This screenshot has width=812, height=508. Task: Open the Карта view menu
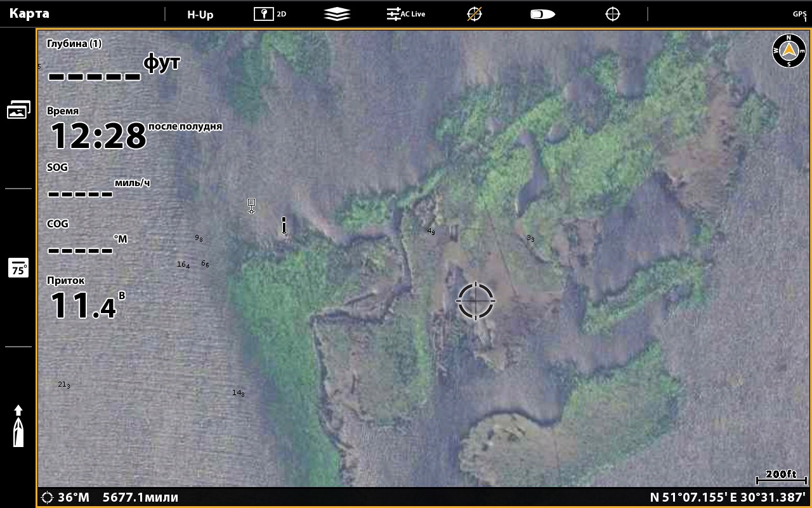tap(29, 13)
